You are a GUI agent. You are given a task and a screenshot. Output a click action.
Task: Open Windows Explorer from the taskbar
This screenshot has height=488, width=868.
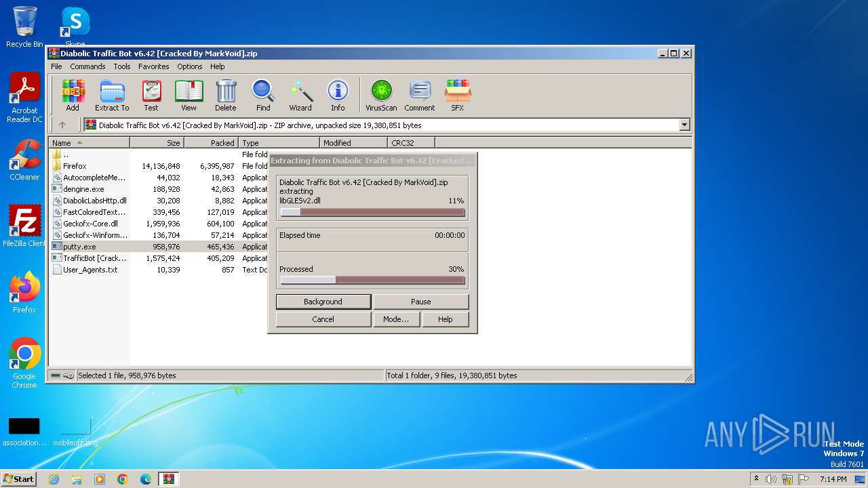coord(77,479)
